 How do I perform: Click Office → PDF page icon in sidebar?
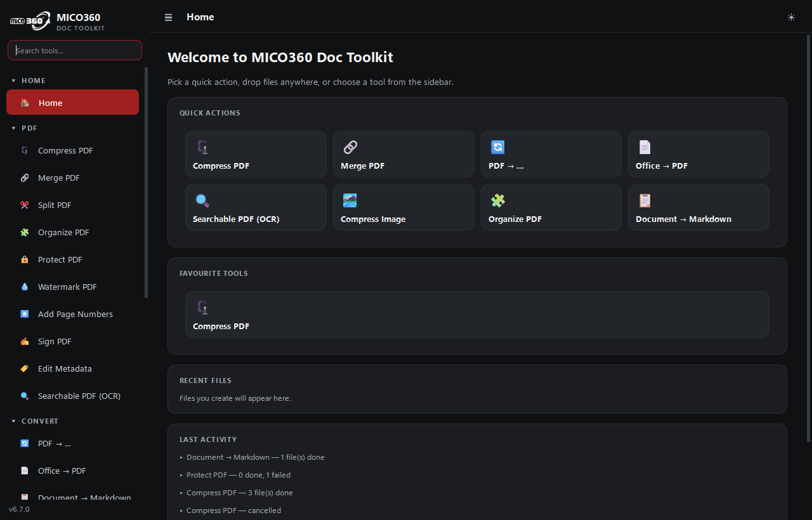(x=25, y=471)
